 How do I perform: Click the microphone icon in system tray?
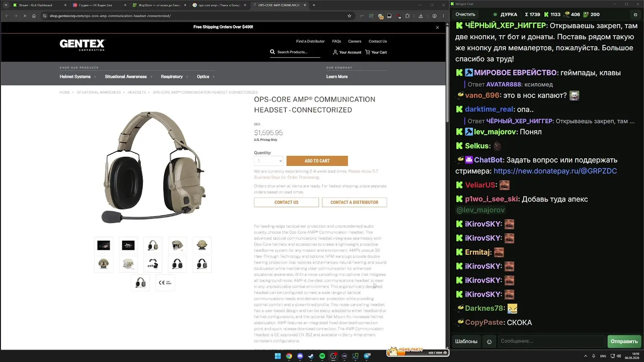point(594,356)
